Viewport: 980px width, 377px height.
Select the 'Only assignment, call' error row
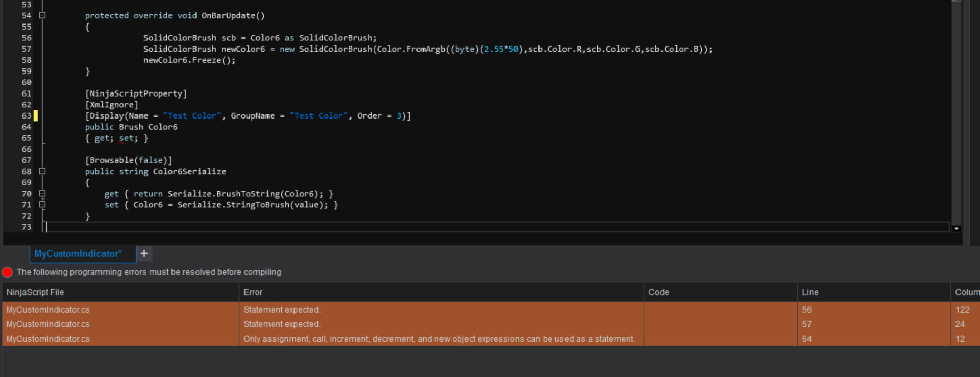pyautogui.click(x=439, y=339)
